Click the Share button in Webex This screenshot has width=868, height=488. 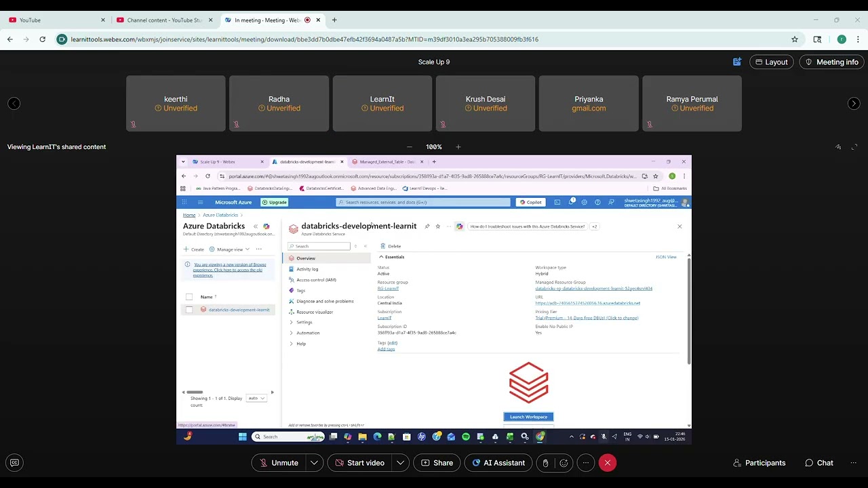point(437,463)
